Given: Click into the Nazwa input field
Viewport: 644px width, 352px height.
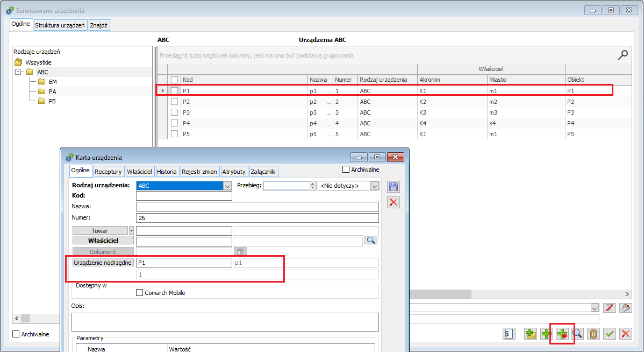Looking at the screenshot, I should (x=257, y=207).
